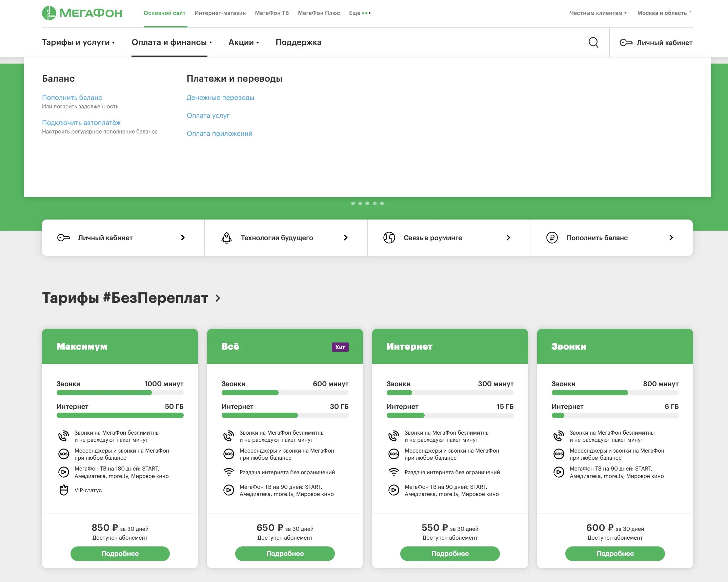Click the ruble icon for Пополнить баланс tile
Screen dimensions: 728x582
click(552, 237)
